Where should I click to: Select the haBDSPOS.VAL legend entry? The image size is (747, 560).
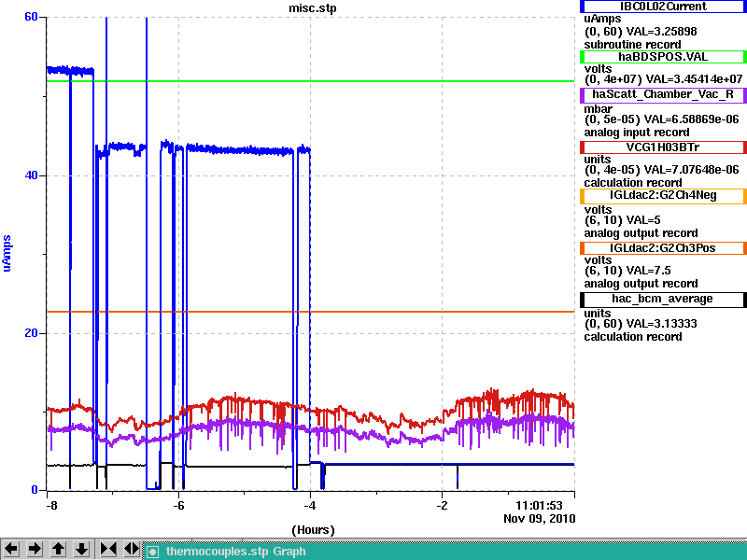pyautogui.click(x=663, y=57)
